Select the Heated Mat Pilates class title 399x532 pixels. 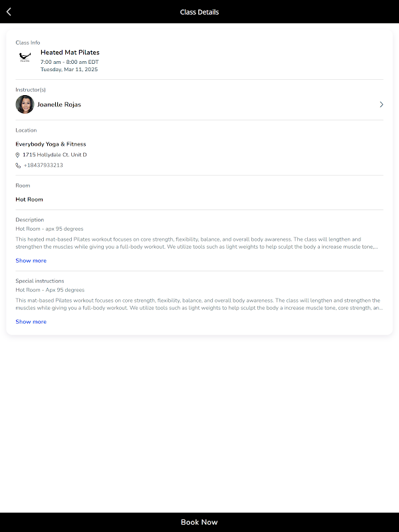[x=70, y=52]
